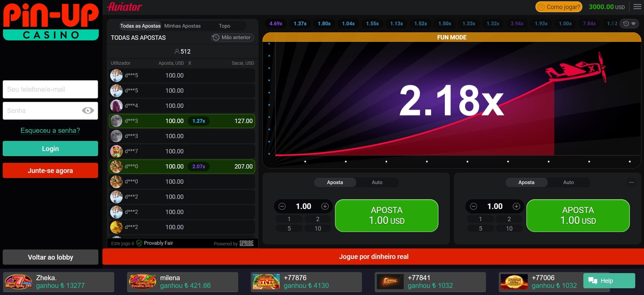Click the 4.69x history multiplier
Image resolution: width=644 pixels, height=295 pixels.
coord(276,24)
